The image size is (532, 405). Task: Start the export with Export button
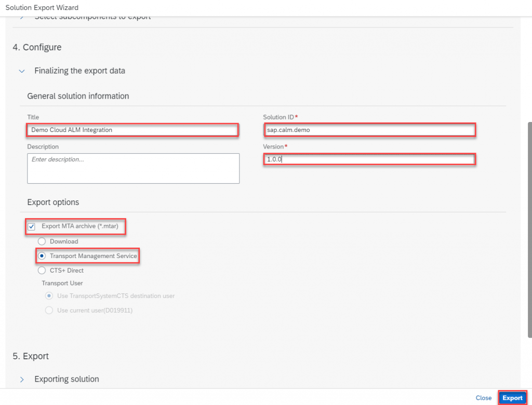tap(512, 398)
